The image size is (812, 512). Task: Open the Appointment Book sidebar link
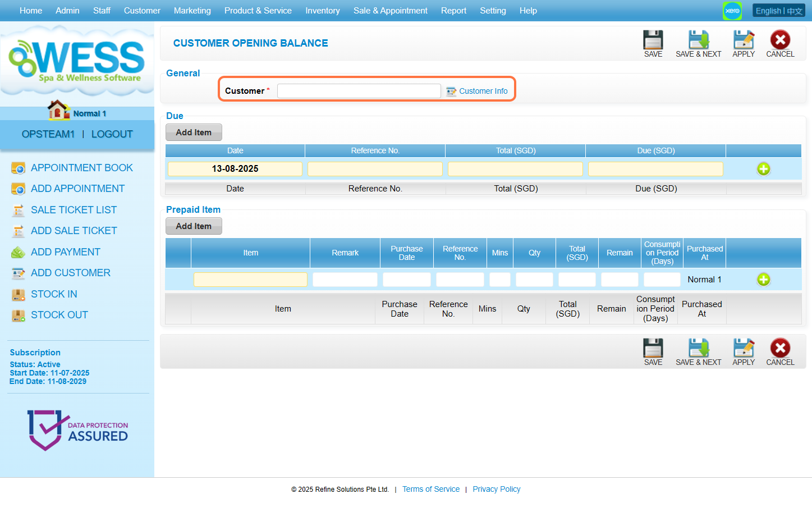(81, 168)
